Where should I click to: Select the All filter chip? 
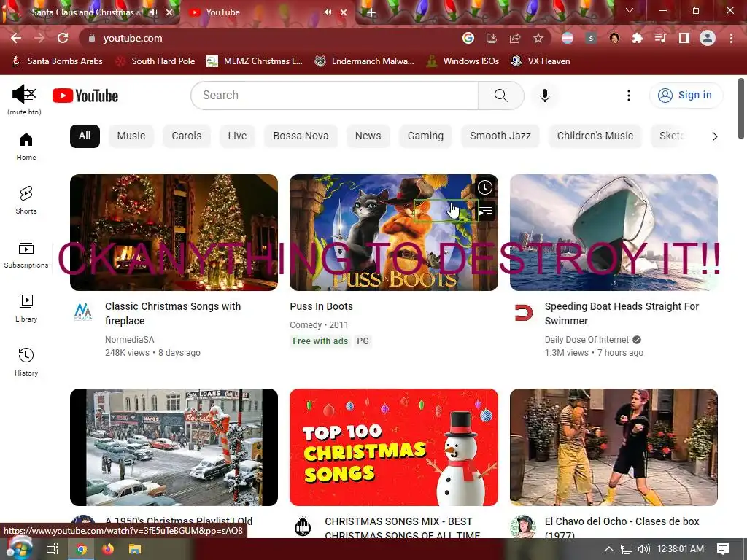click(x=85, y=136)
